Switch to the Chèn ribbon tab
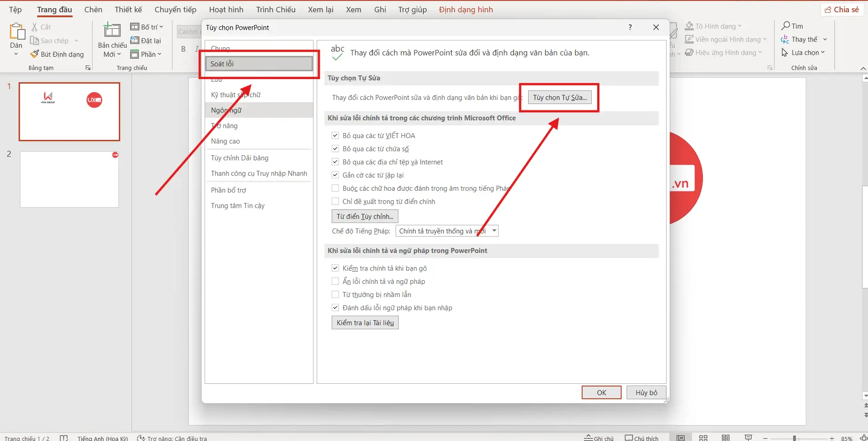 (93, 10)
